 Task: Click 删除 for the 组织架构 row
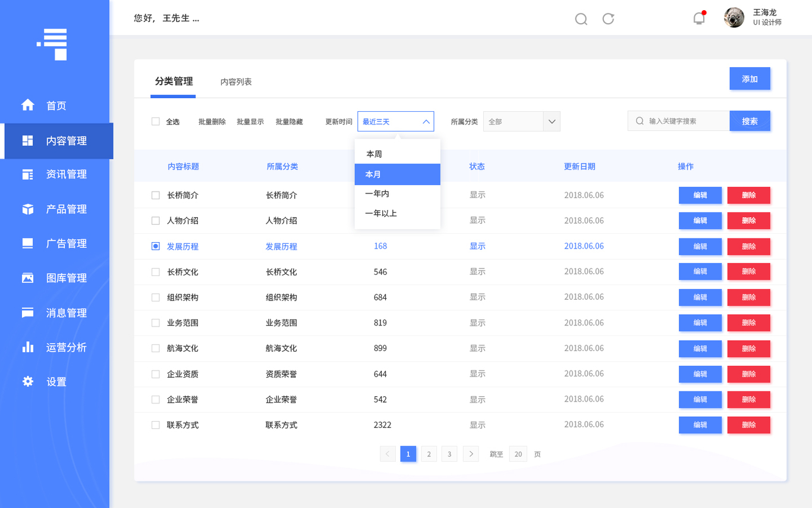pyautogui.click(x=748, y=297)
